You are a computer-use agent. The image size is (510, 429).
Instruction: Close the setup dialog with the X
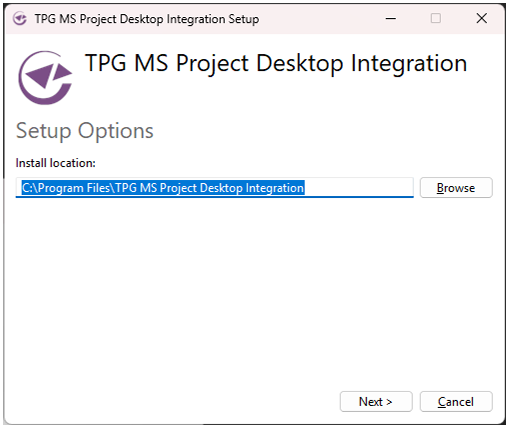click(x=481, y=18)
